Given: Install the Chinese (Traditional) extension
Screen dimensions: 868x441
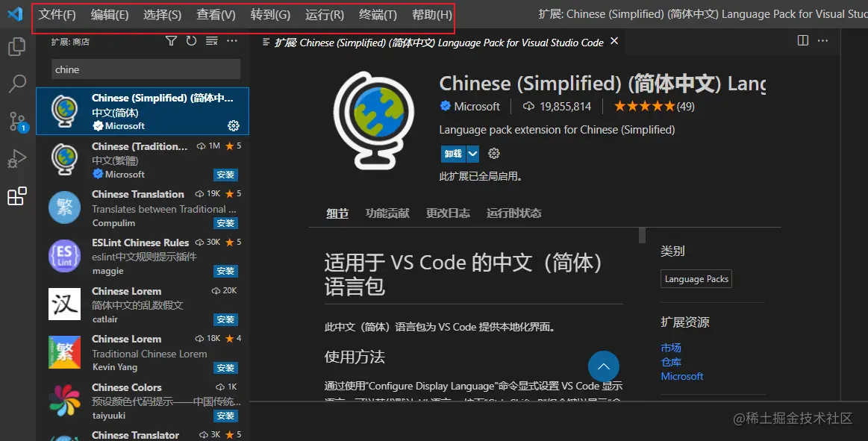Looking at the screenshot, I should [225, 175].
